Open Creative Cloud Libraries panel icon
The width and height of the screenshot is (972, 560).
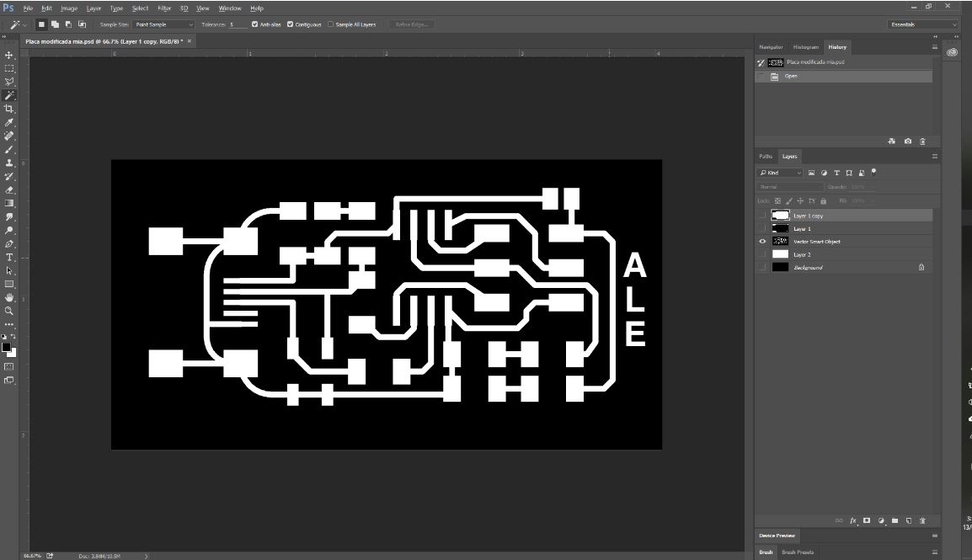(952, 52)
